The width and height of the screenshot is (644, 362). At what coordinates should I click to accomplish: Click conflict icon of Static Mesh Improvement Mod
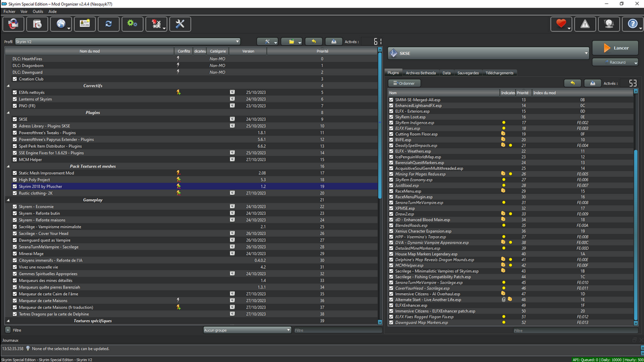pyautogui.click(x=178, y=173)
